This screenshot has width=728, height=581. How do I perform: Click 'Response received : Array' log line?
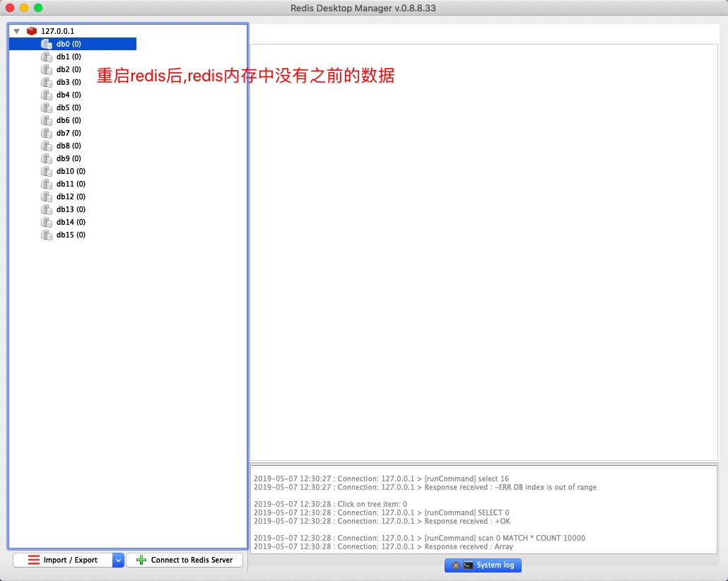coord(384,546)
